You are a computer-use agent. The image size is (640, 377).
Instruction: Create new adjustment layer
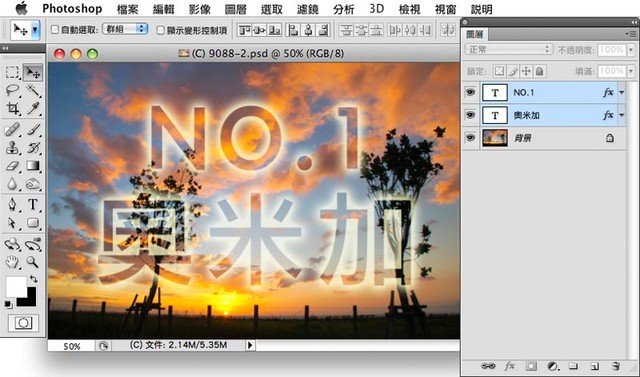click(553, 366)
